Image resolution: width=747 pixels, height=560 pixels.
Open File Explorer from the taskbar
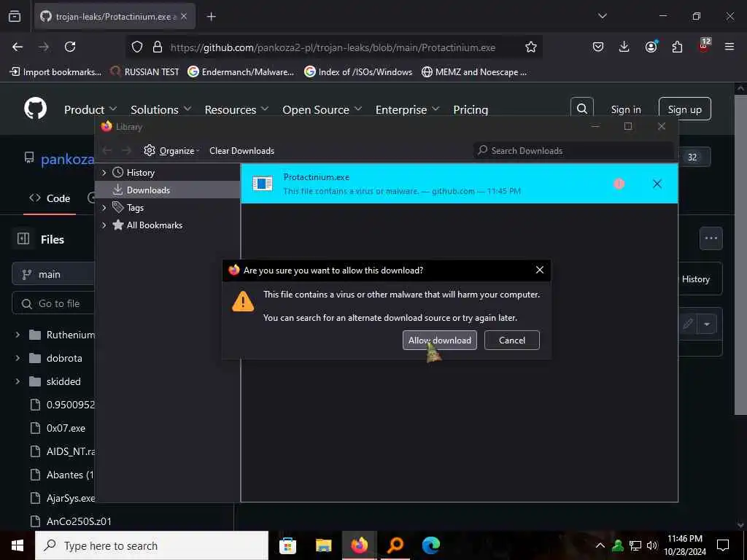(323, 545)
